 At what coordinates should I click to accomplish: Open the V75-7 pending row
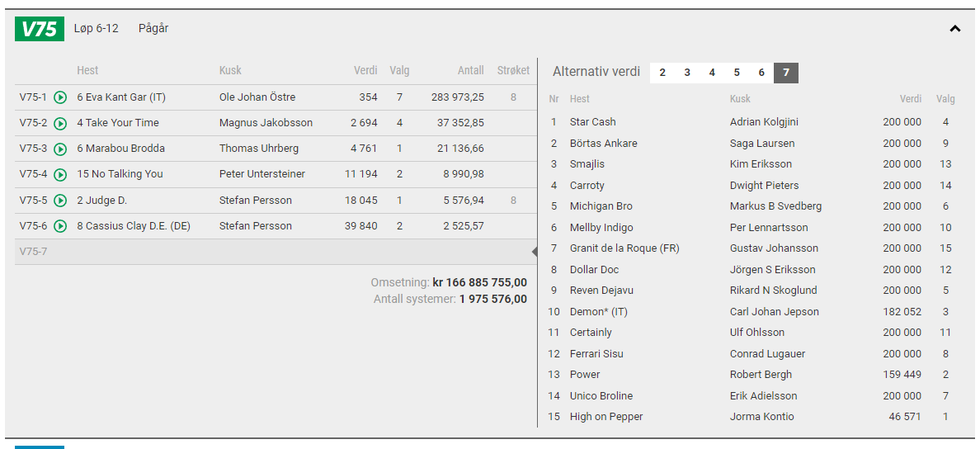33,252
